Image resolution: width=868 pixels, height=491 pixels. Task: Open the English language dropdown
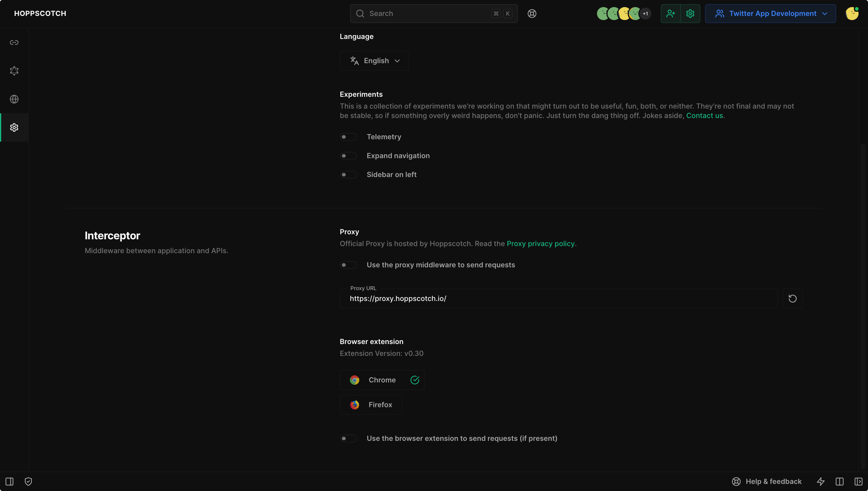tap(374, 61)
